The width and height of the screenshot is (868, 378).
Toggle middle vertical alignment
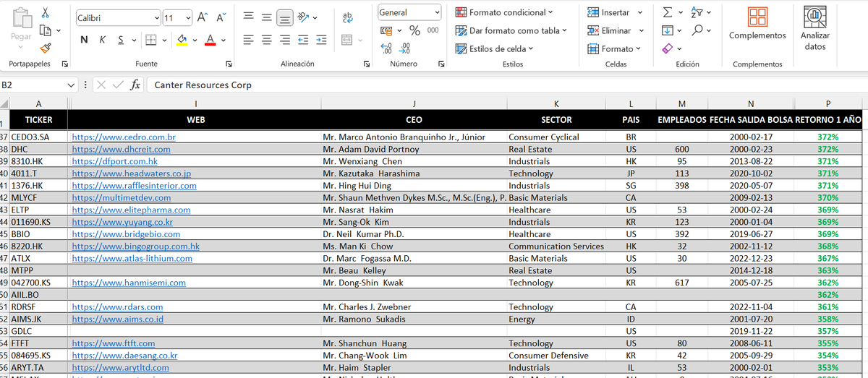point(266,17)
